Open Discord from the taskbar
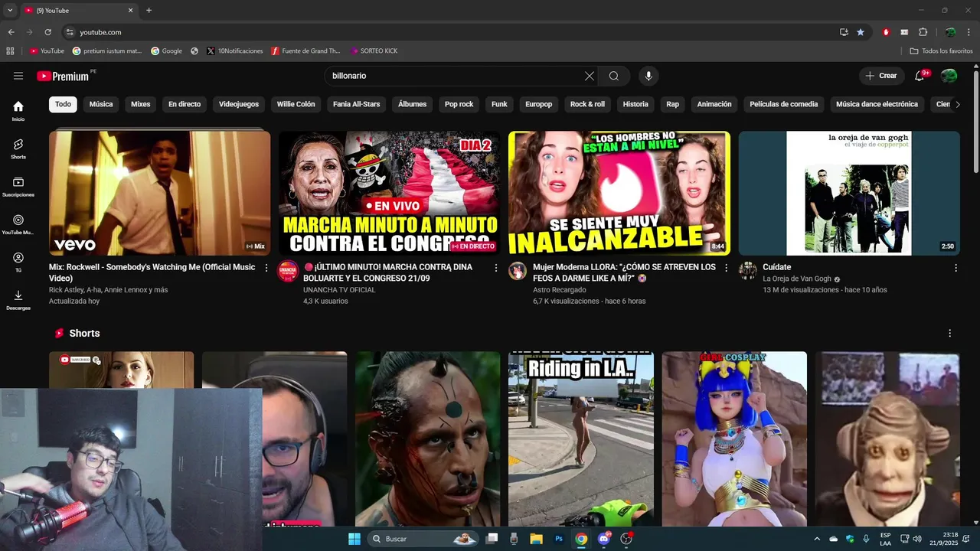This screenshot has width=980, height=551. click(x=604, y=539)
